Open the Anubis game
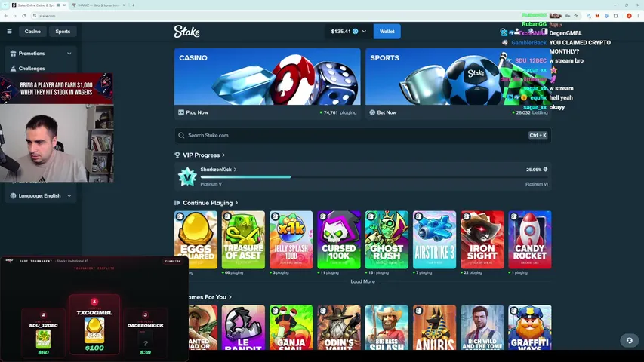 point(434,327)
